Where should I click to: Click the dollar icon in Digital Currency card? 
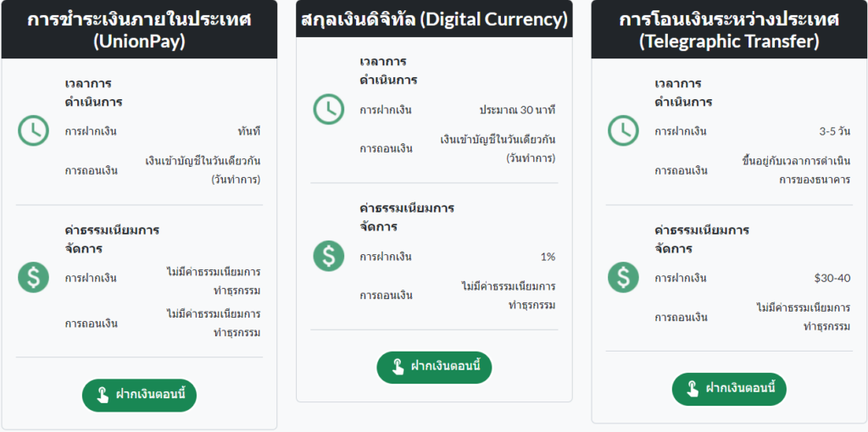coord(329,256)
